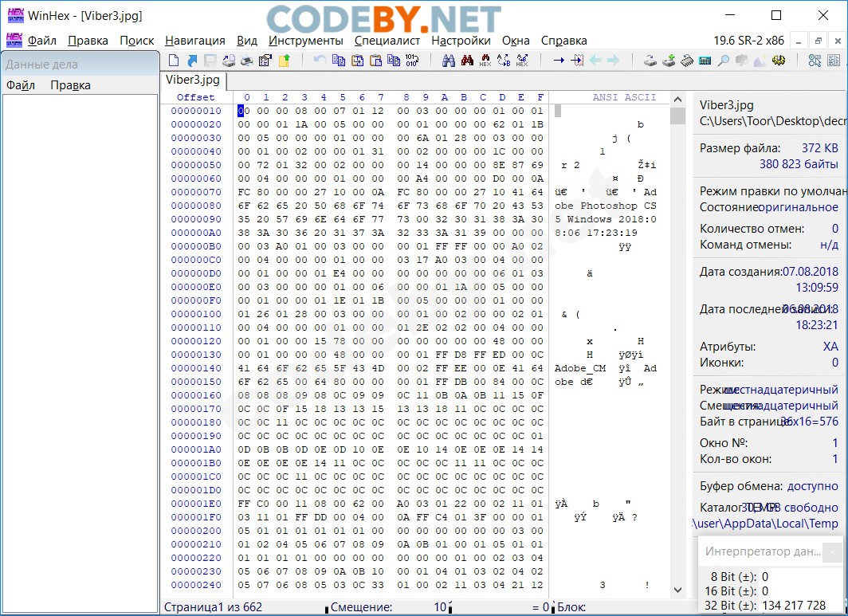Open Правка menu in Данные дела panel
848x616 pixels.
tap(70, 85)
